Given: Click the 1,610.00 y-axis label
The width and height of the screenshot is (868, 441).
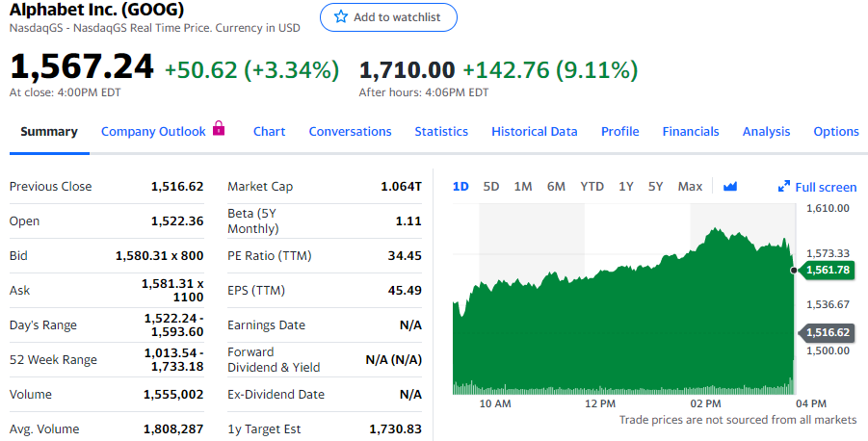Looking at the screenshot, I should [x=828, y=208].
